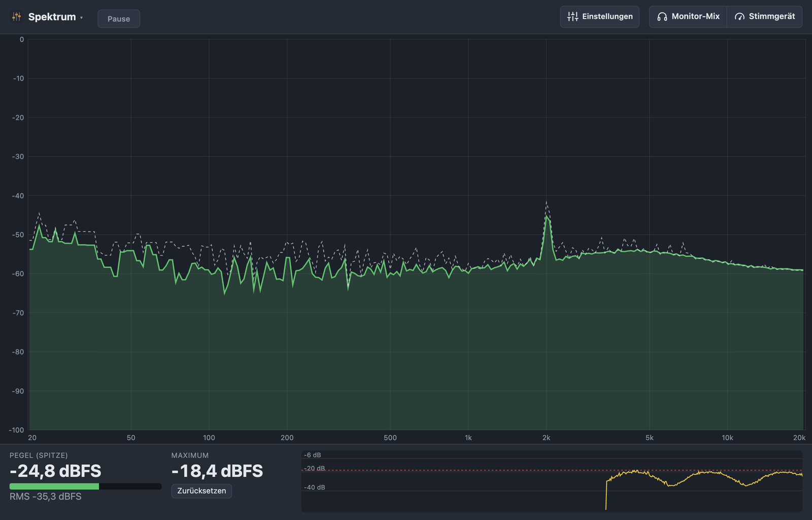Click the RMS -35,3 dBFS readout
This screenshot has width=812, height=520.
point(46,497)
